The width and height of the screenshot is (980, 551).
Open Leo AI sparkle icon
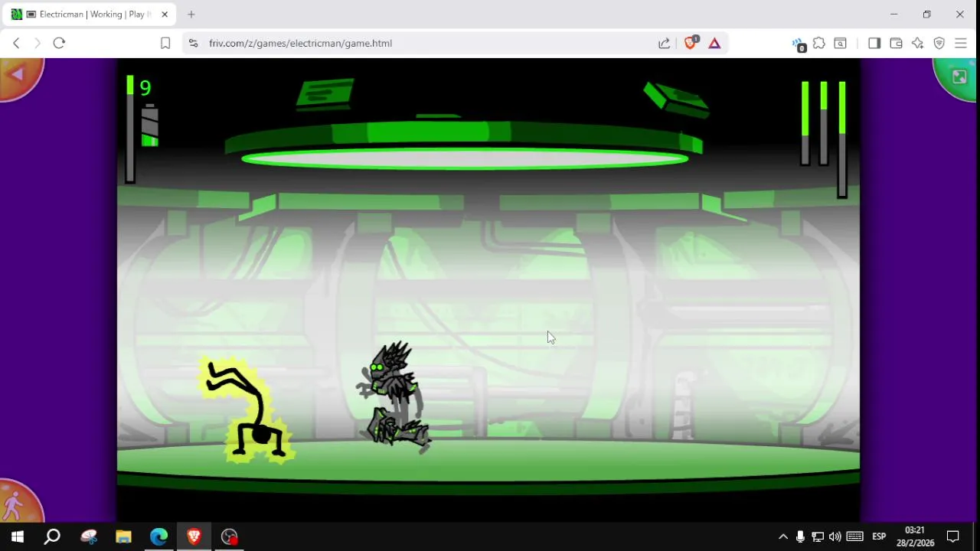click(917, 44)
